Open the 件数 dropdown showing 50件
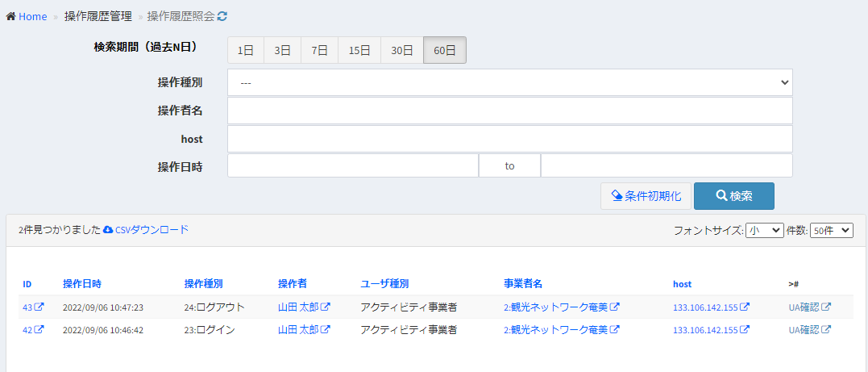The width and height of the screenshot is (868, 372). pyautogui.click(x=832, y=230)
